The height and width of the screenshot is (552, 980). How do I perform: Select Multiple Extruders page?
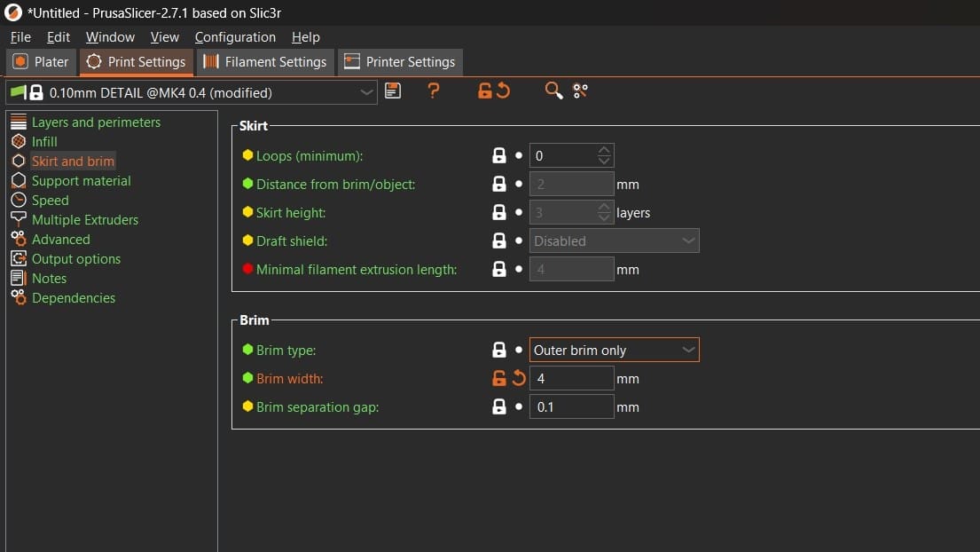tap(85, 219)
